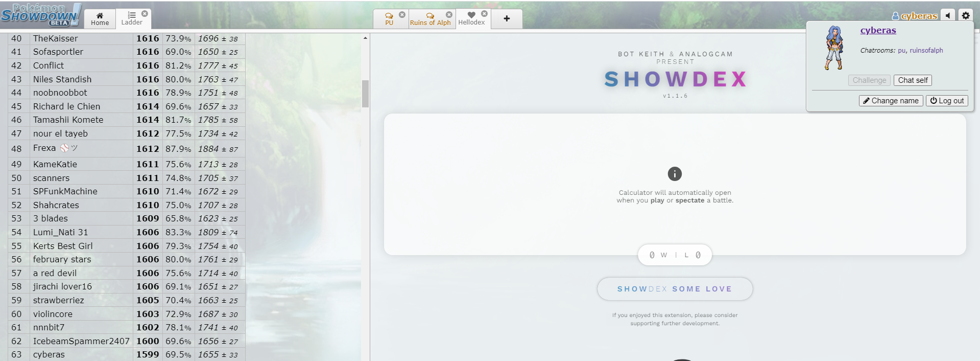Open the options gear icon
The height and width of the screenshot is (361, 980).
click(965, 15)
